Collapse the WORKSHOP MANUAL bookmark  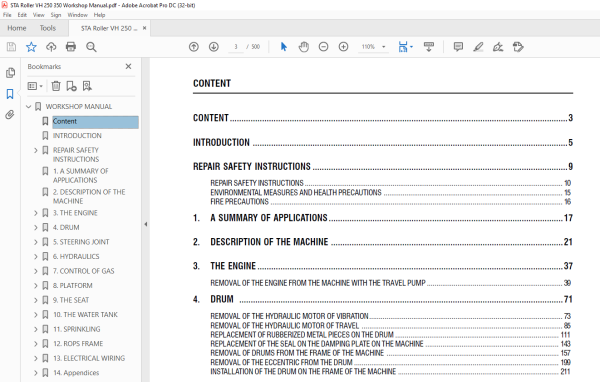pos(28,106)
